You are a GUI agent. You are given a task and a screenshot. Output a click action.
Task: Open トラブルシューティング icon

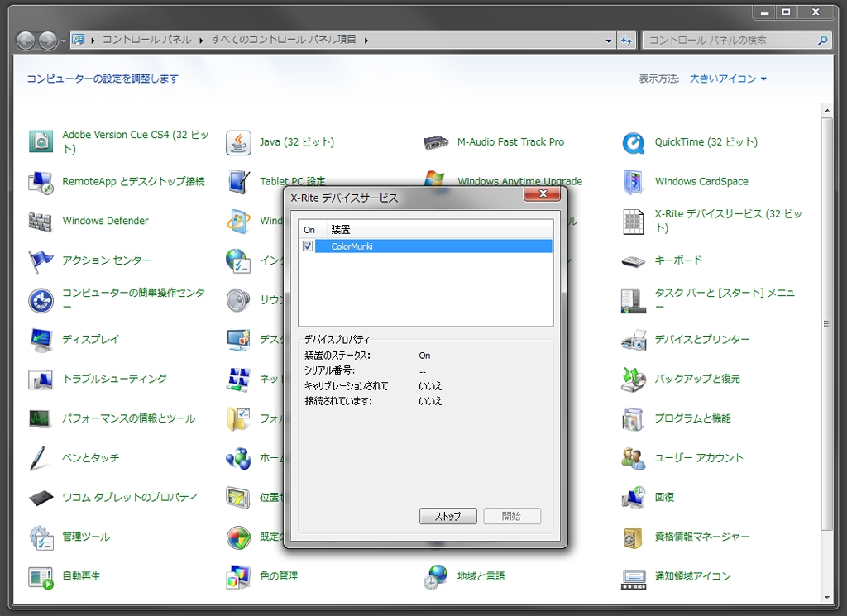tap(41, 379)
